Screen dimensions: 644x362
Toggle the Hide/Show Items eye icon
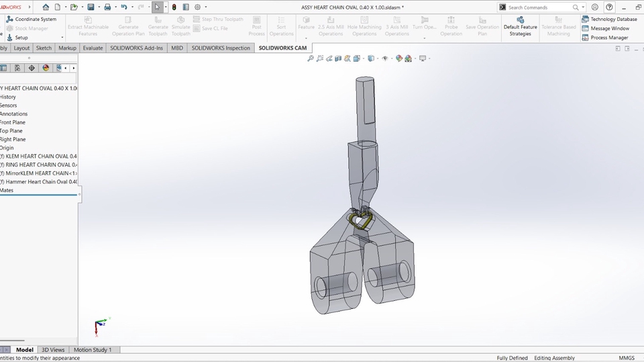click(x=385, y=58)
